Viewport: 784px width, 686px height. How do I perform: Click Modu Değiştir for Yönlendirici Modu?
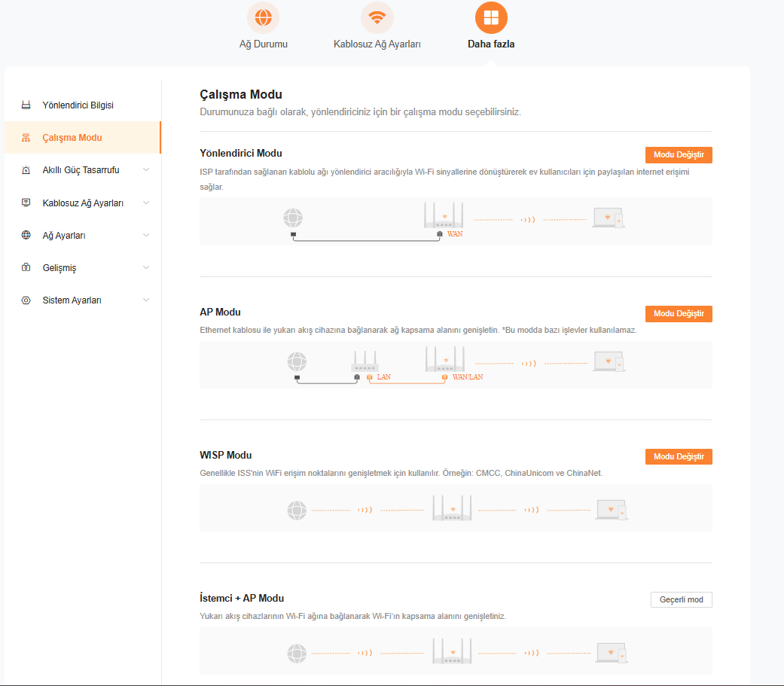click(x=679, y=155)
